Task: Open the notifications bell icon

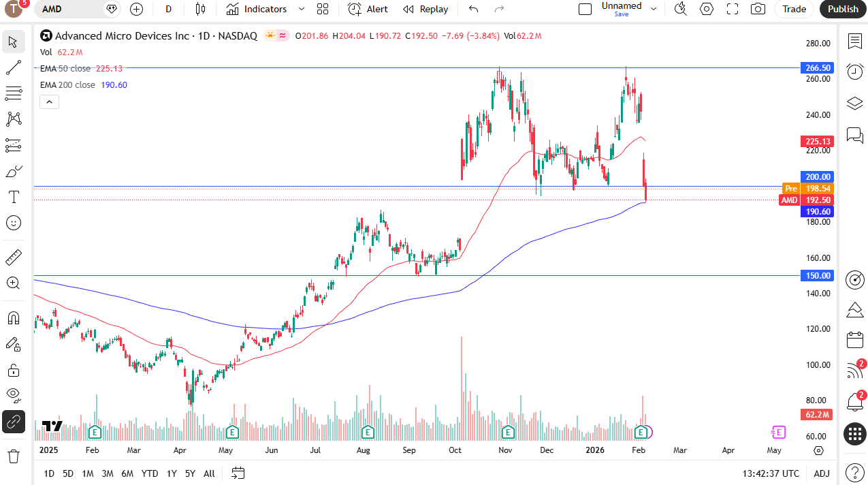Action: [855, 402]
